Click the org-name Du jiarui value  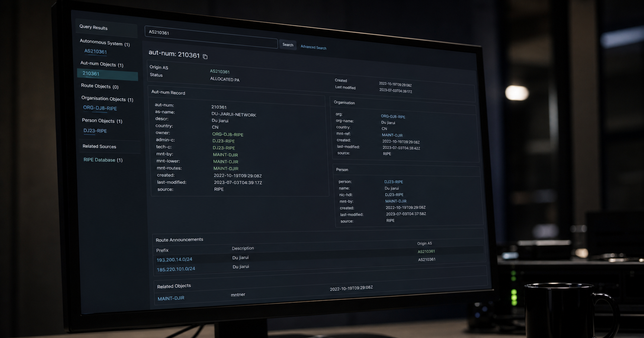point(388,123)
